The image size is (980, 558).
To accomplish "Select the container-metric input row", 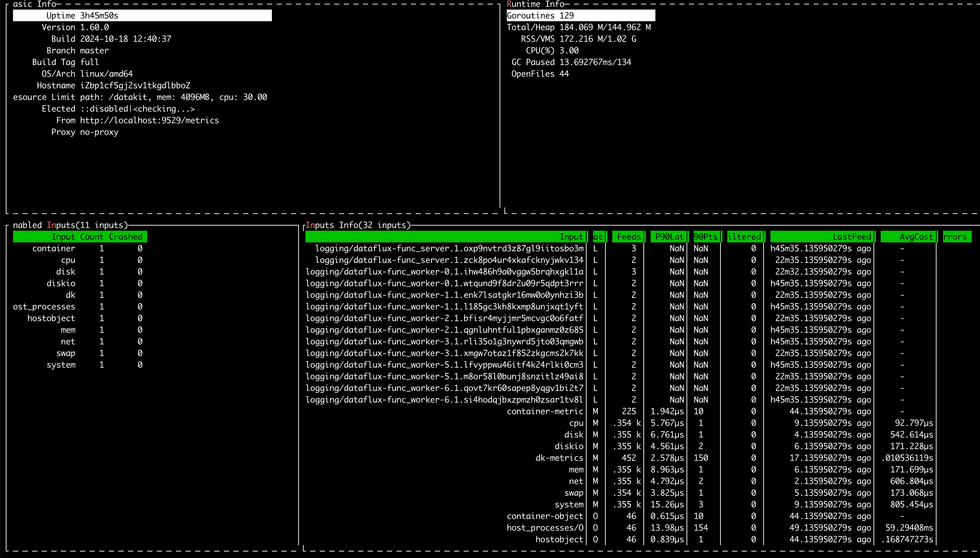I will pos(544,411).
